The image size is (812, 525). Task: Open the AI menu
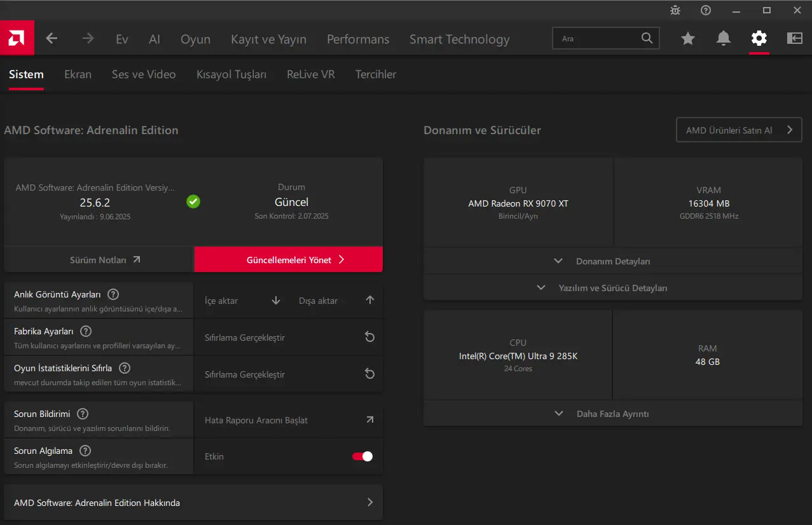click(x=155, y=39)
